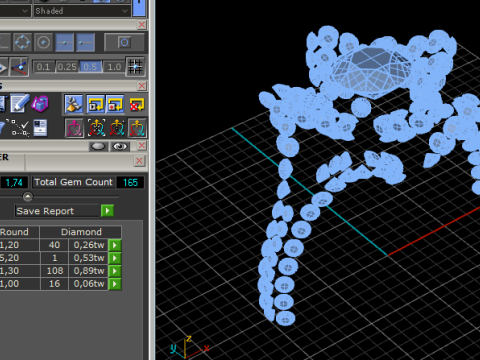This screenshot has height=360, width=480.
Task: Select the 1,30 size cell
Action: pos(19,271)
